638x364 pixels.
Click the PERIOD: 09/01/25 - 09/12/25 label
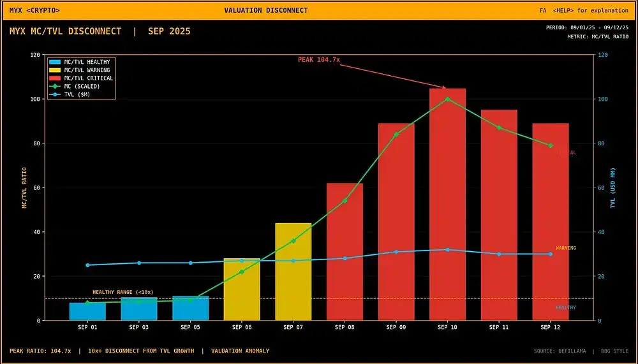click(x=587, y=27)
